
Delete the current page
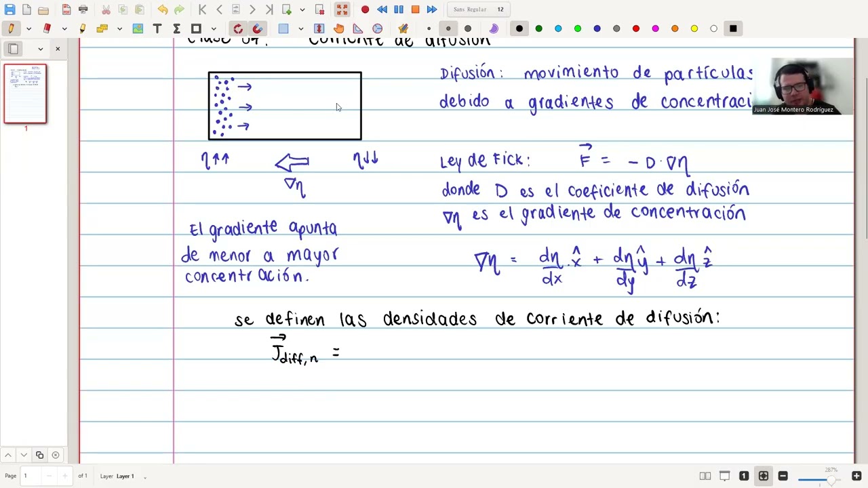(x=319, y=9)
